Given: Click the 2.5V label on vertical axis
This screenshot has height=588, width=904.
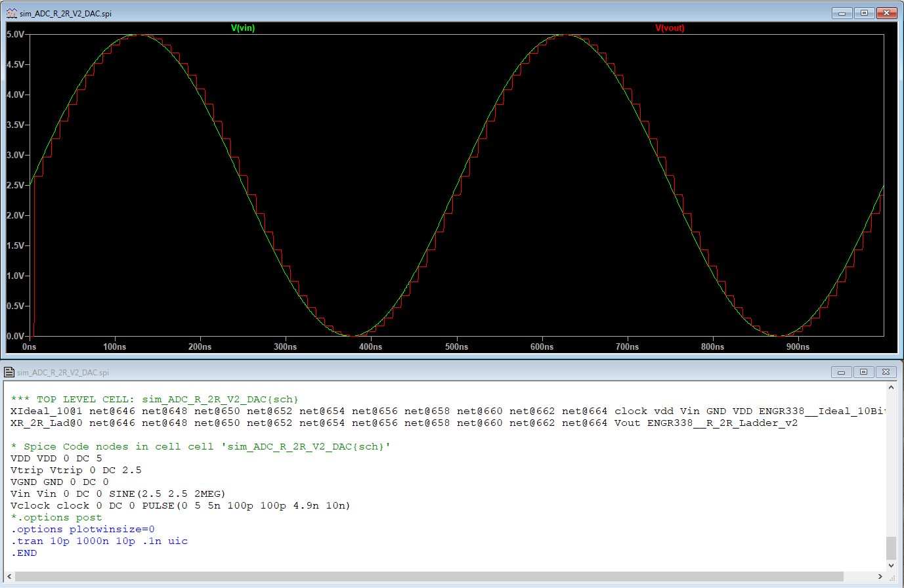Looking at the screenshot, I should 15,185.
